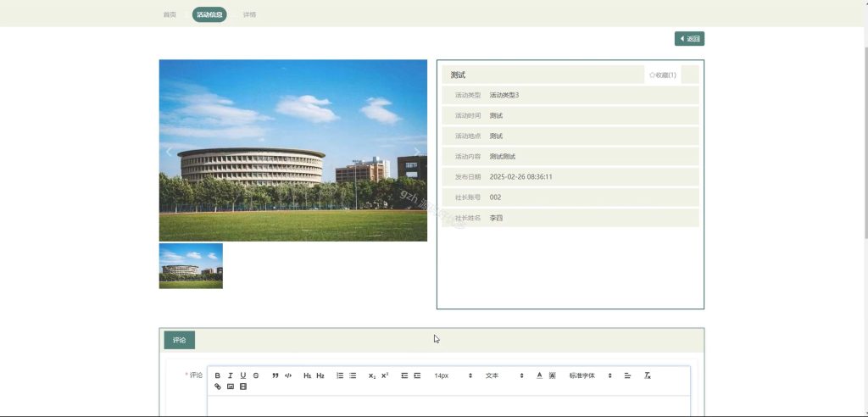Toggle italic formatting in comment editor
The height and width of the screenshot is (417, 868).
point(231,375)
